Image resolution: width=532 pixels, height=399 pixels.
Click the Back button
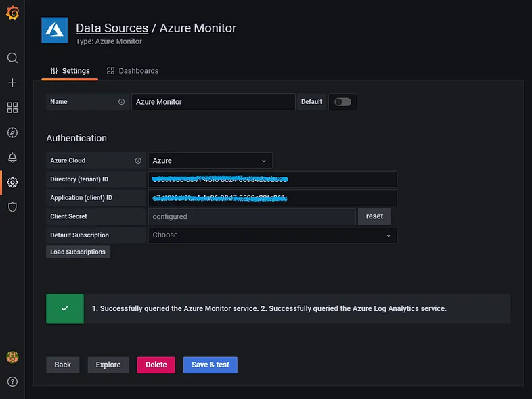(63, 365)
